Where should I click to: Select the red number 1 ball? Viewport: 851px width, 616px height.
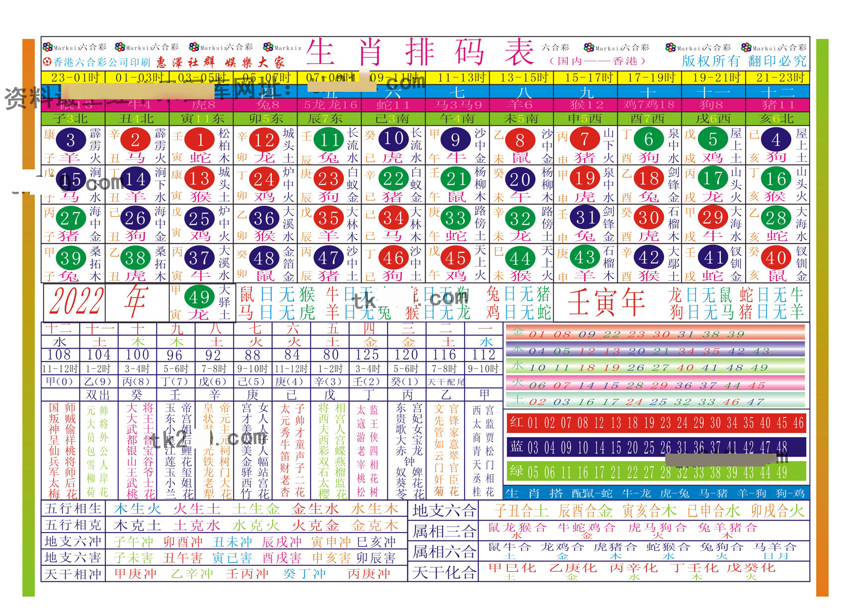click(x=200, y=140)
